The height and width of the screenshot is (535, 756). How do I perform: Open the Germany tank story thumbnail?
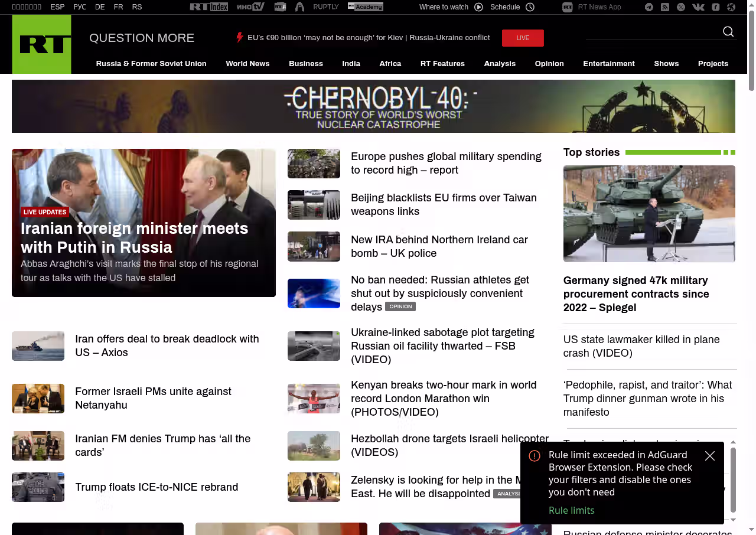pyautogui.click(x=649, y=214)
